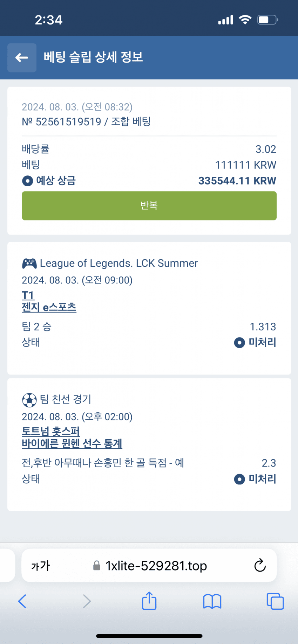This screenshot has height=644, width=298.
Task: Open the Safari share sheet icon
Action: coord(149,601)
